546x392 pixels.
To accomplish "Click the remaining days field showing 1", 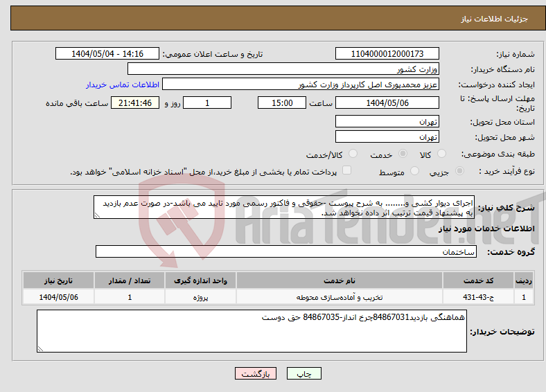I will [x=207, y=103].
